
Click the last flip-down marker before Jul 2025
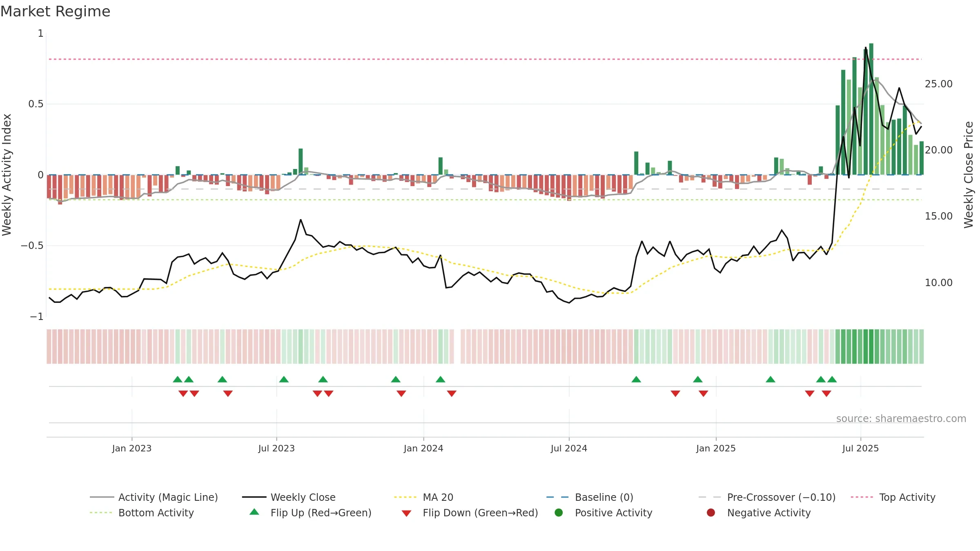(x=826, y=393)
